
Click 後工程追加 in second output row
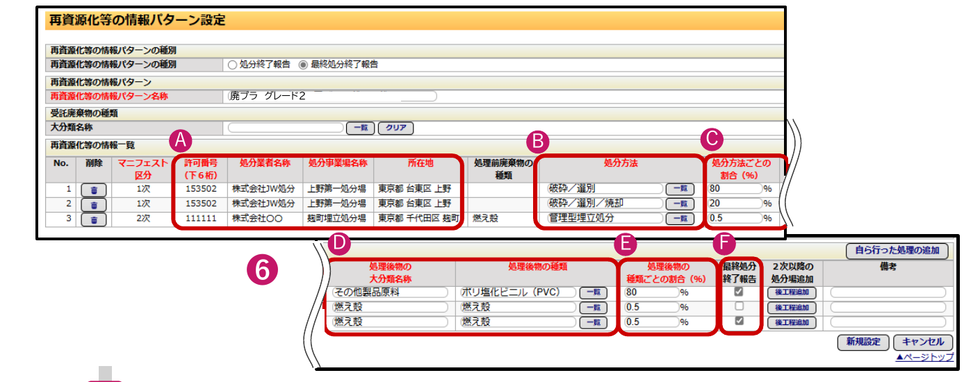point(792,308)
